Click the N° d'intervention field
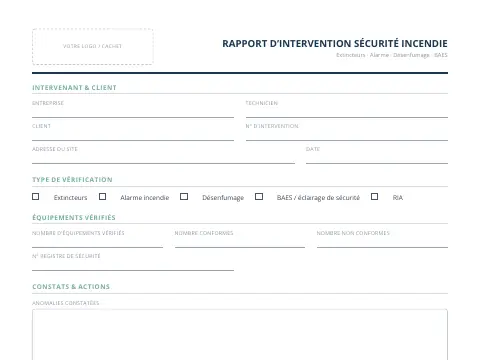The width and height of the screenshot is (480, 360). pos(347,135)
